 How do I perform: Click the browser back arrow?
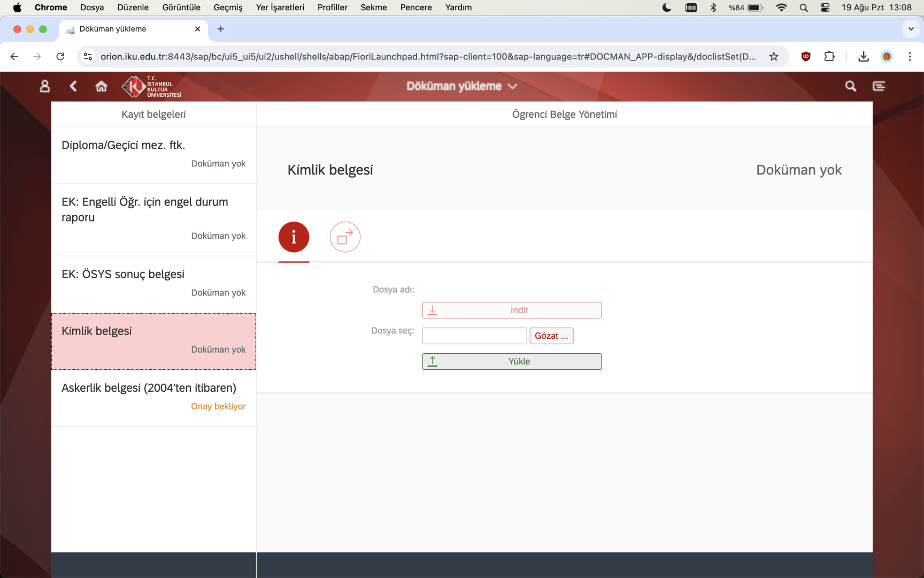click(x=14, y=56)
